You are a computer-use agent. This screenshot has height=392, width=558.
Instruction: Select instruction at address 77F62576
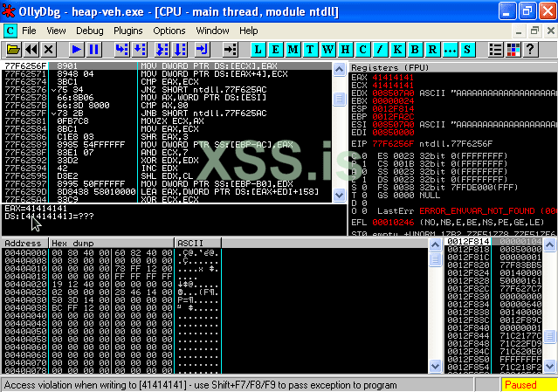(x=168, y=90)
